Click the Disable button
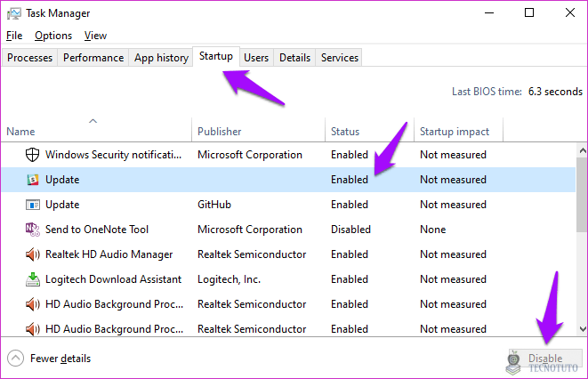Viewport: 588px width, 379px height. tap(545, 359)
